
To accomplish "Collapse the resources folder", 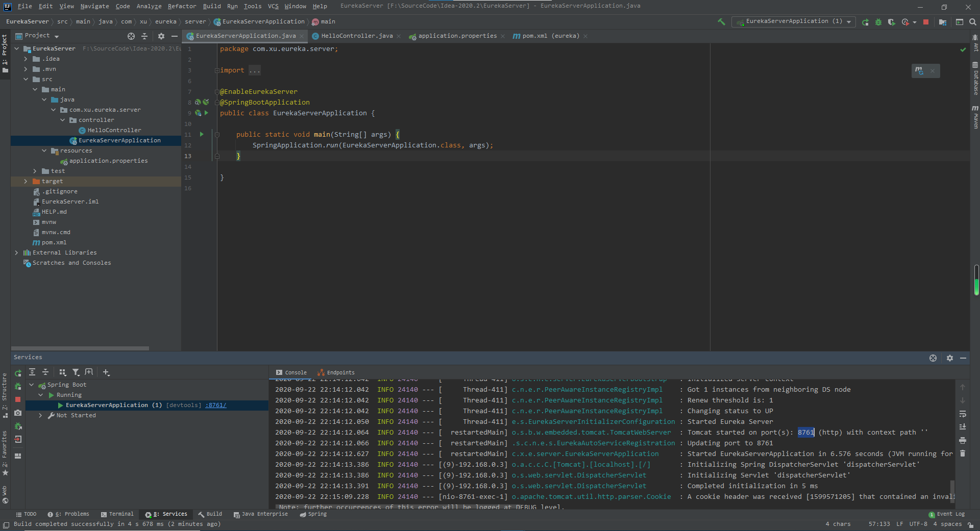I will click(44, 151).
